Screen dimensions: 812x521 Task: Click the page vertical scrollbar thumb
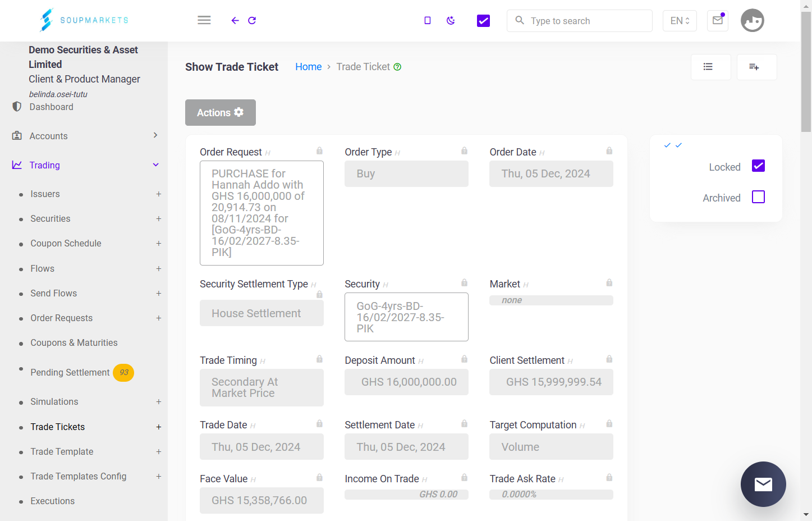coord(806,71)
